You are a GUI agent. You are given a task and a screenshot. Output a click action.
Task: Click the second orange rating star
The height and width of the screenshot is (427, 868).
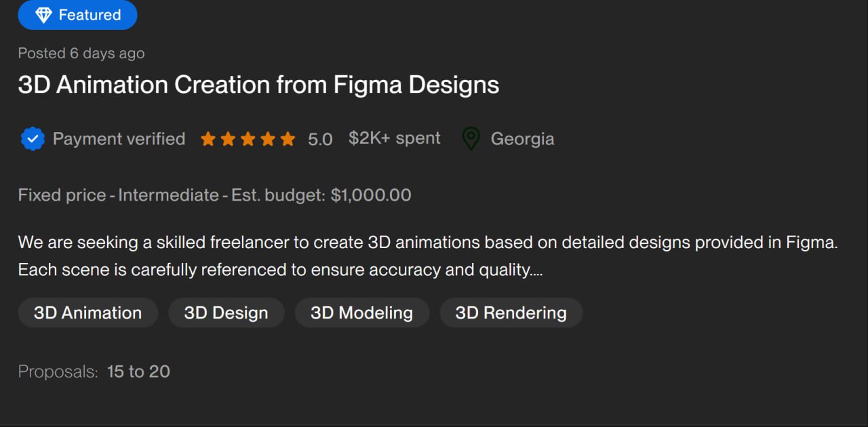pos(228,140)
